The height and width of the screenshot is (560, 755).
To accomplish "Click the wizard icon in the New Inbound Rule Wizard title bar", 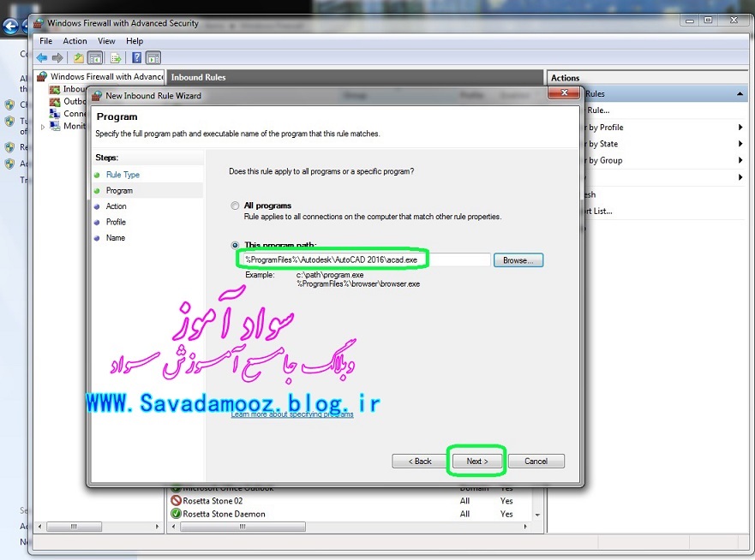I will [x=97, y=96].
